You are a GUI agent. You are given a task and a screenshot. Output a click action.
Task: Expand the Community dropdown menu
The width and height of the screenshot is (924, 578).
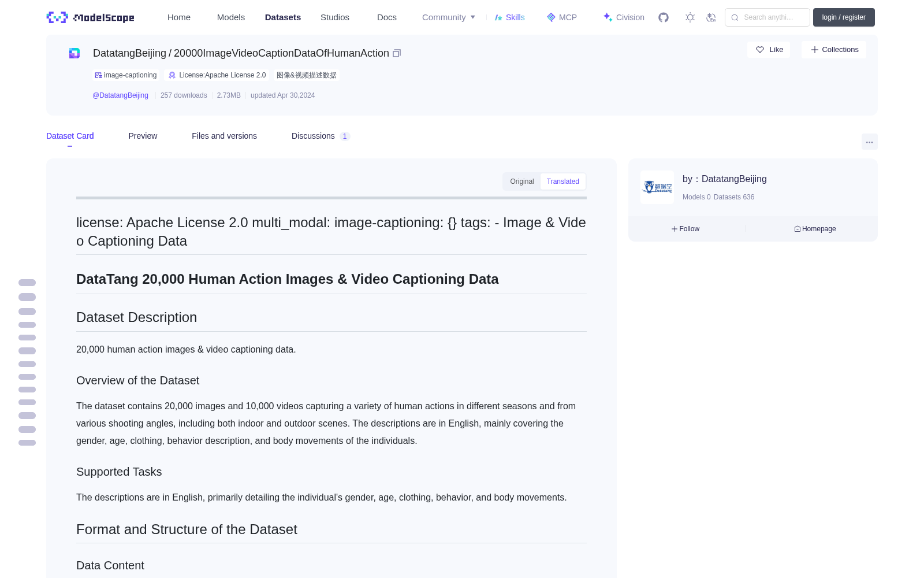tap(449, 17)
